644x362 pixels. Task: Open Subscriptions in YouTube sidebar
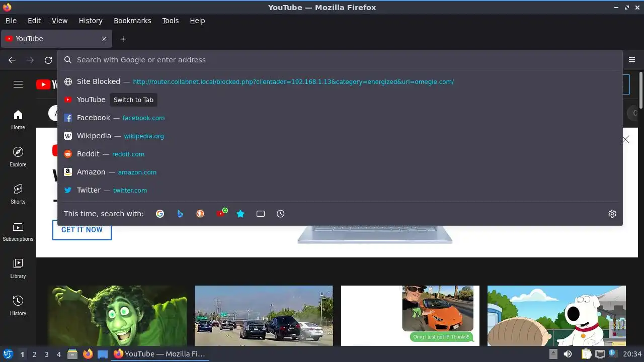pos(18,231)
